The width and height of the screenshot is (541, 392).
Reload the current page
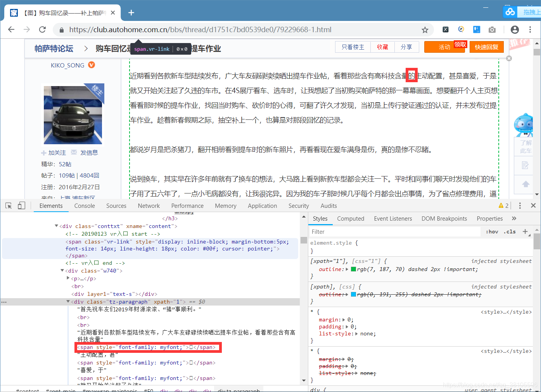(42, 29)
